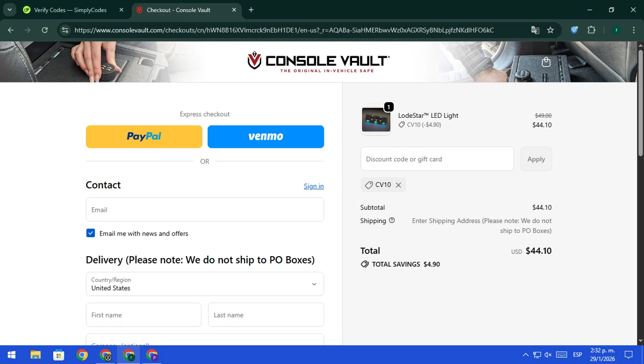Click the LodeStar LED Light product name
The image size is (644, 364).
pos(428,116)
